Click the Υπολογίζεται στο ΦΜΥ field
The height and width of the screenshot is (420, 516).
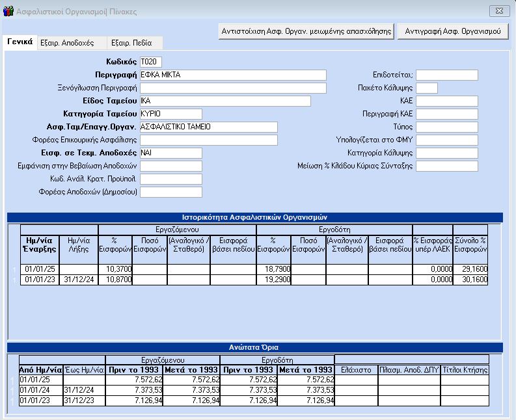click(446, 140)
